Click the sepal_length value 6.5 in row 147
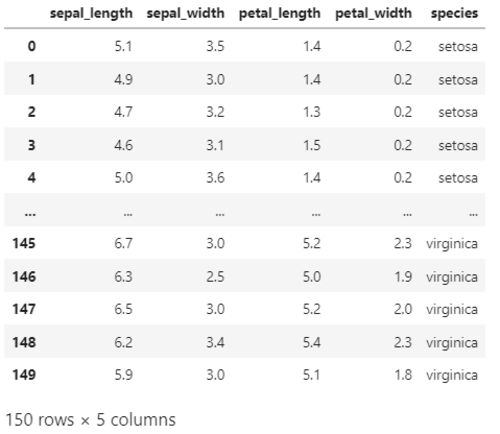The height and width of the screenshot is (434, 500). (x=123, y=309)
